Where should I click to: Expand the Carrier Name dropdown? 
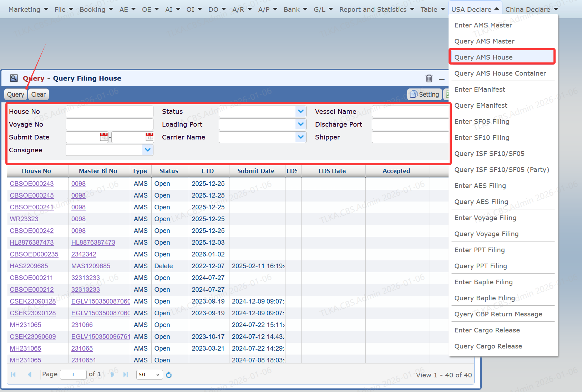click(301, 137)
